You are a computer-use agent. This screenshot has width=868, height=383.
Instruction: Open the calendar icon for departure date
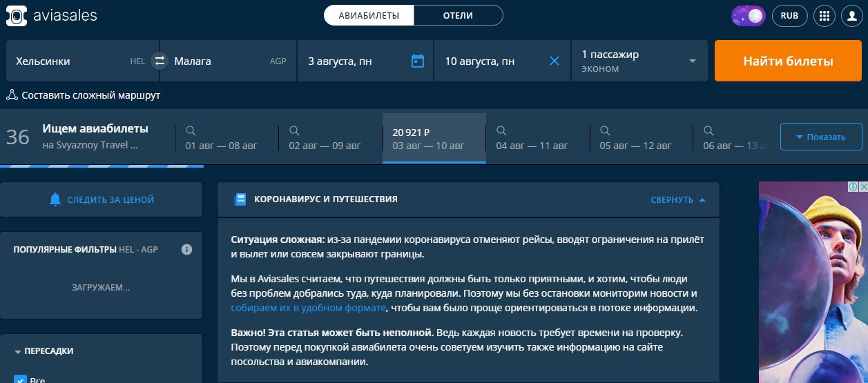[x=417, y=61]
